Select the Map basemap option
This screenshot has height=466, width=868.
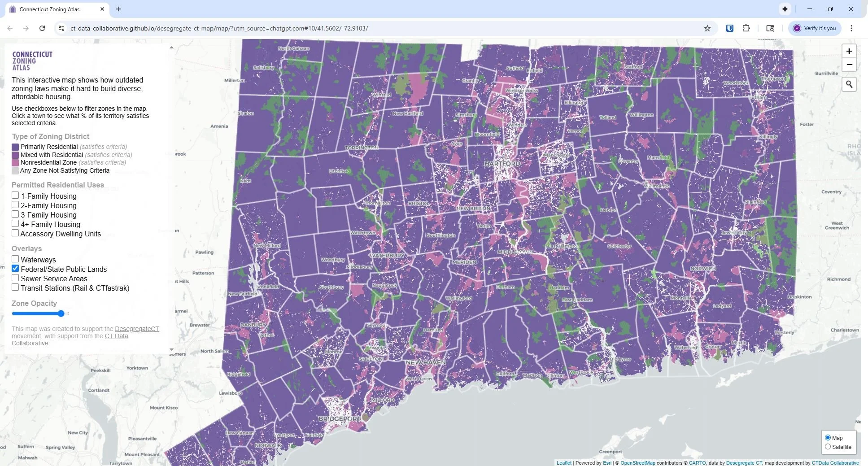click(828, 438)
